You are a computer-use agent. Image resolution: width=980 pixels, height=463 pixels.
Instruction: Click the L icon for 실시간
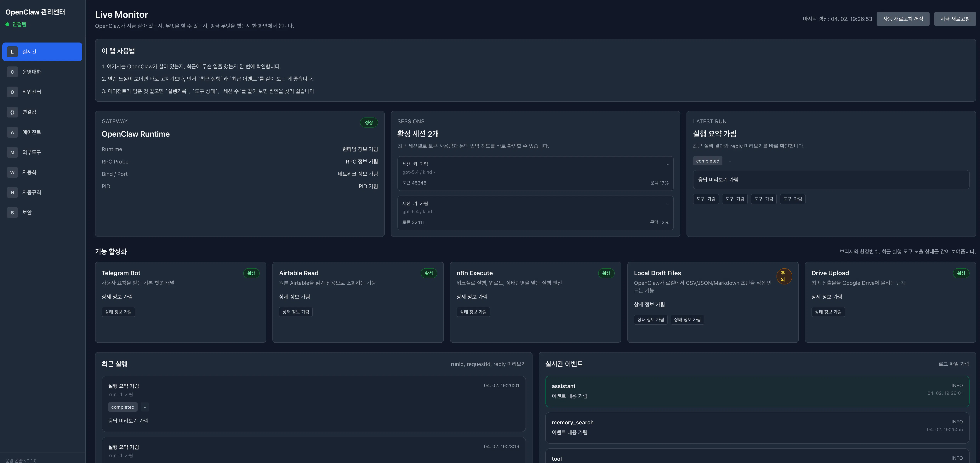pyautogui.click(x=12, y=52)
